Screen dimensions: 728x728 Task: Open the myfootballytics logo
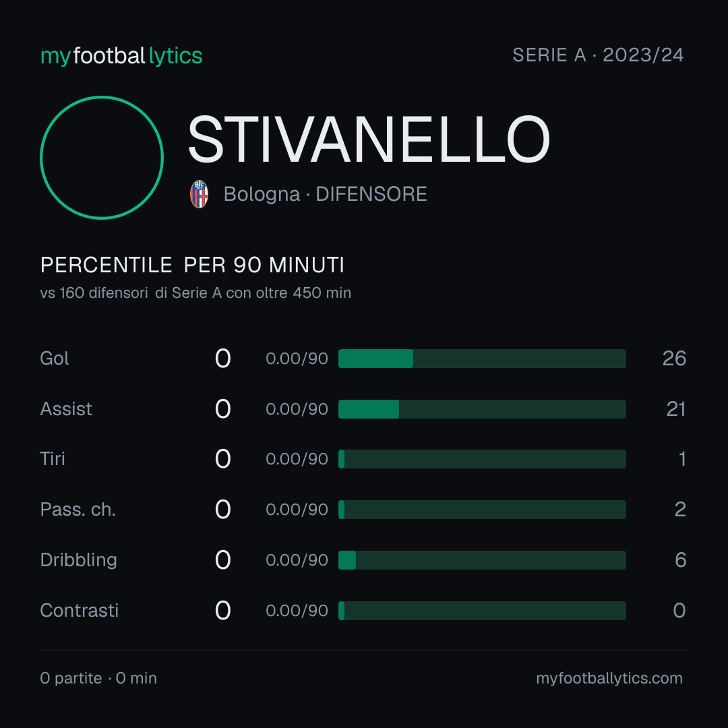121,56
